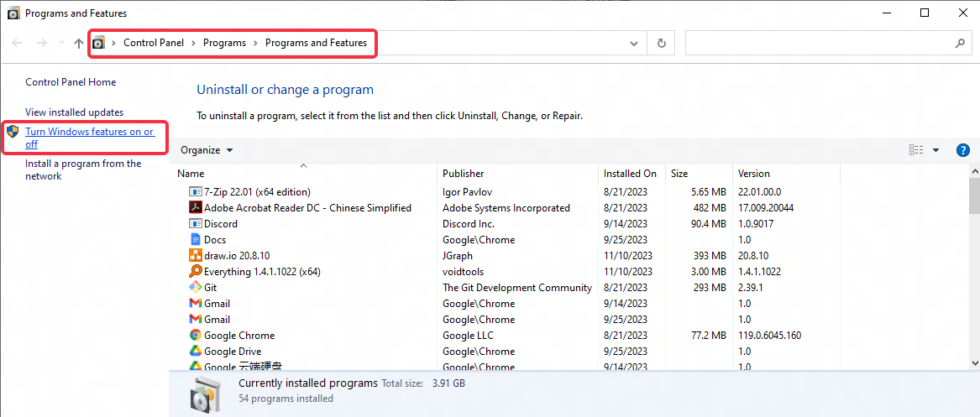The height and width of the screenshot is (417, 980).
Task: Open View installed updates link
Action: (x=74, y=112)
